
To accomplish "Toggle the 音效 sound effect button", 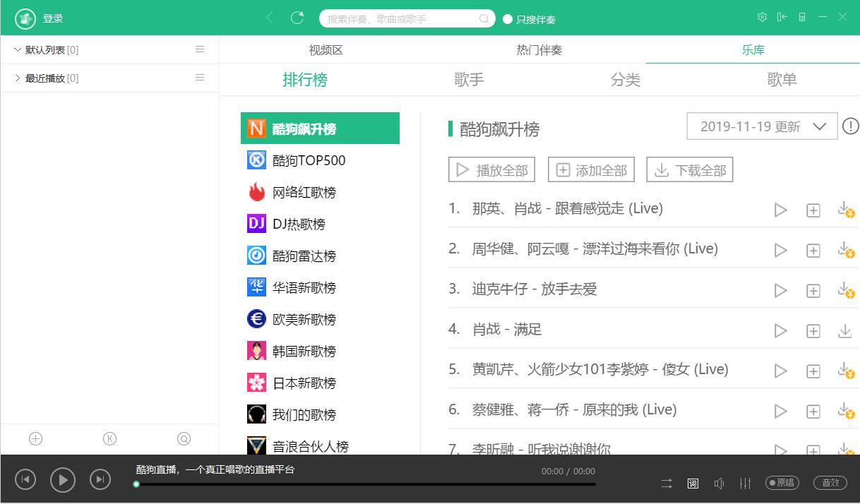I will (830, 483).
